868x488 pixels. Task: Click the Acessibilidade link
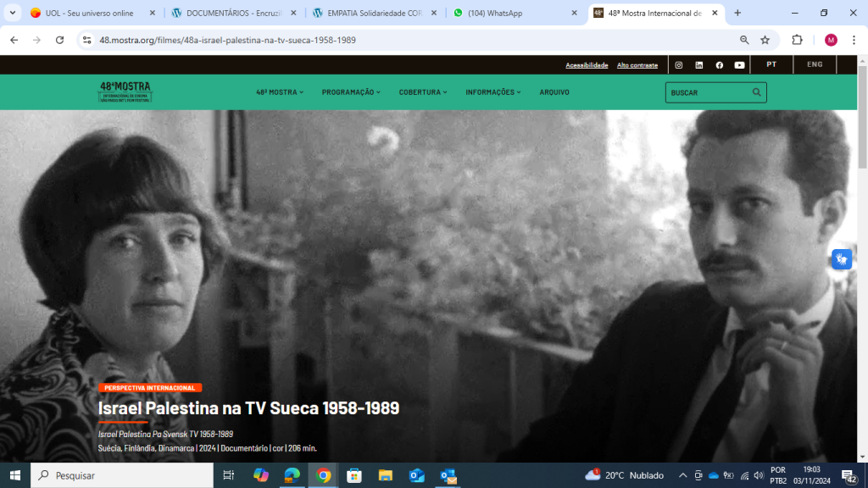coord(587,65)
